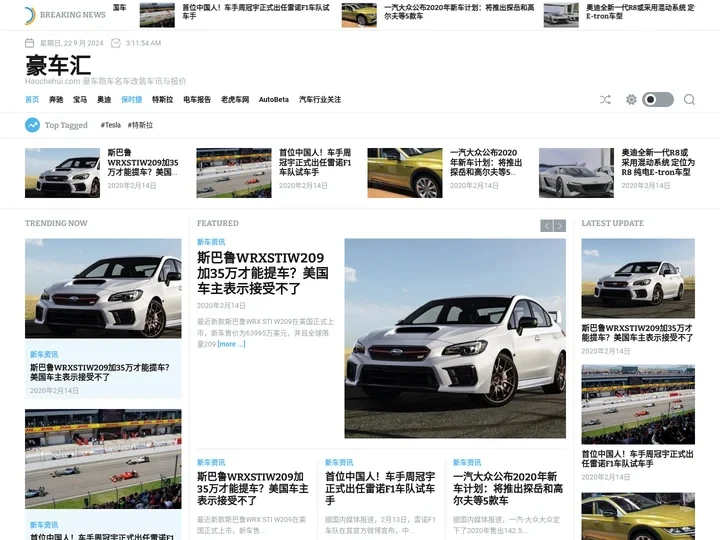
Task: Open the 宝马 menu item
Action: [80, 99]
